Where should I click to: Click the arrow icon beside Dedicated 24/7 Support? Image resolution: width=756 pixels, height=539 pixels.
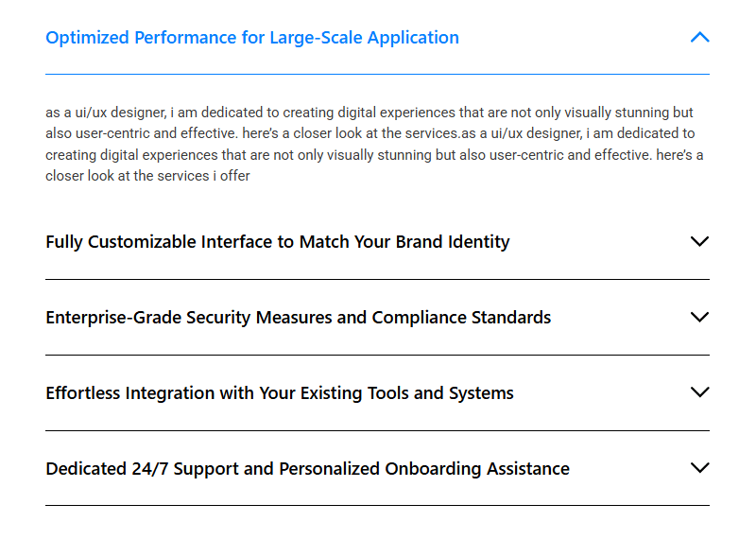699,468
